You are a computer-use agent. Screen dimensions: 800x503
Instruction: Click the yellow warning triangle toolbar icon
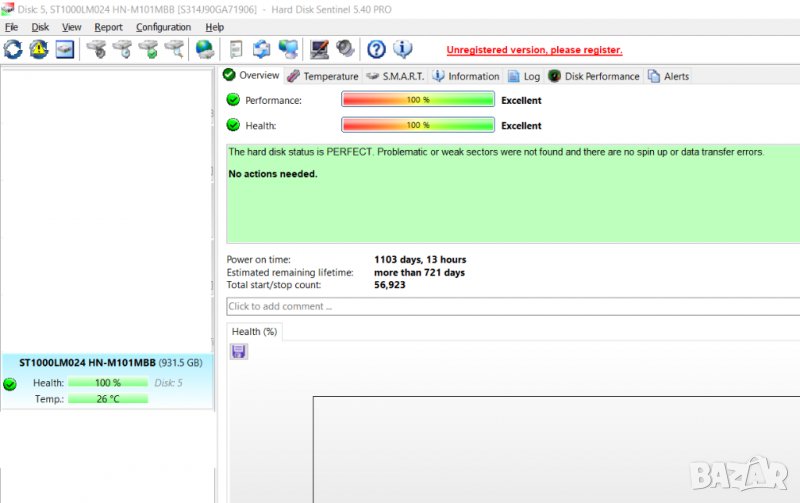click(39, 49)
